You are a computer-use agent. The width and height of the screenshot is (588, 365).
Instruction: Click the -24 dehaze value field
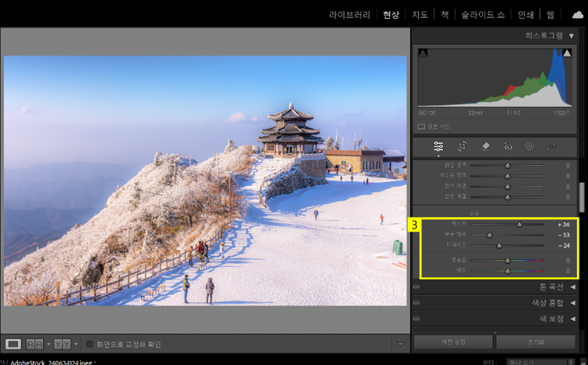[564, 246]
